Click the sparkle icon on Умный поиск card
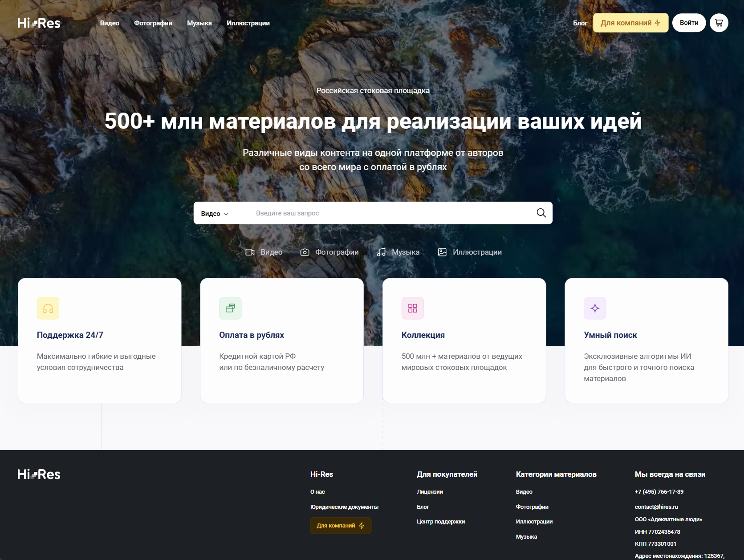The height and width of the screenshot is (560, 744). tap(595, 308)
